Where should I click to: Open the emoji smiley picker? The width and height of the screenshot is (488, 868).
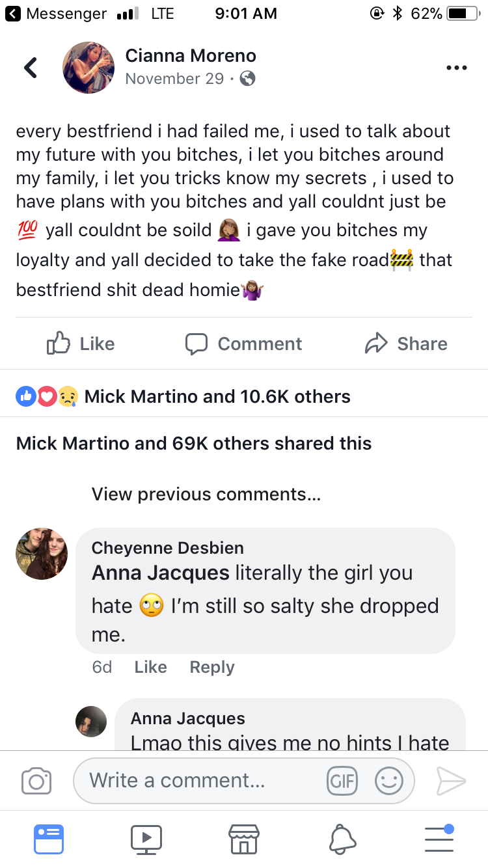pos(389,781)
